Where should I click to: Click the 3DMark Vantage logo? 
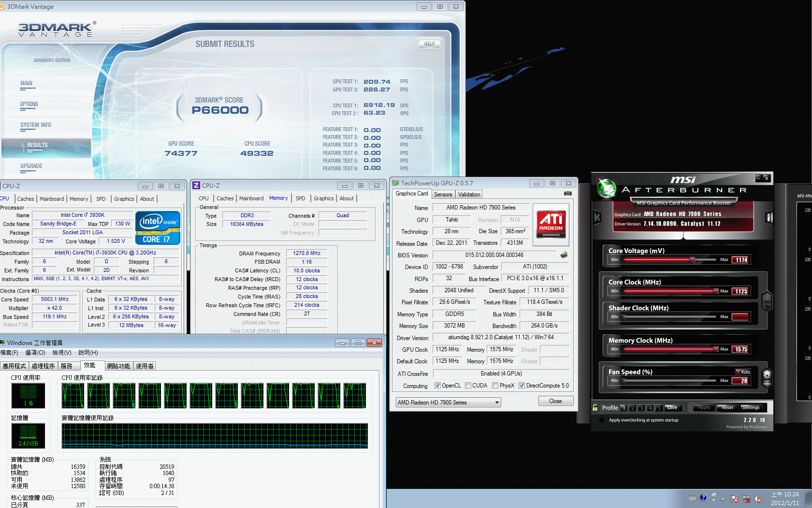click(57, 29)
